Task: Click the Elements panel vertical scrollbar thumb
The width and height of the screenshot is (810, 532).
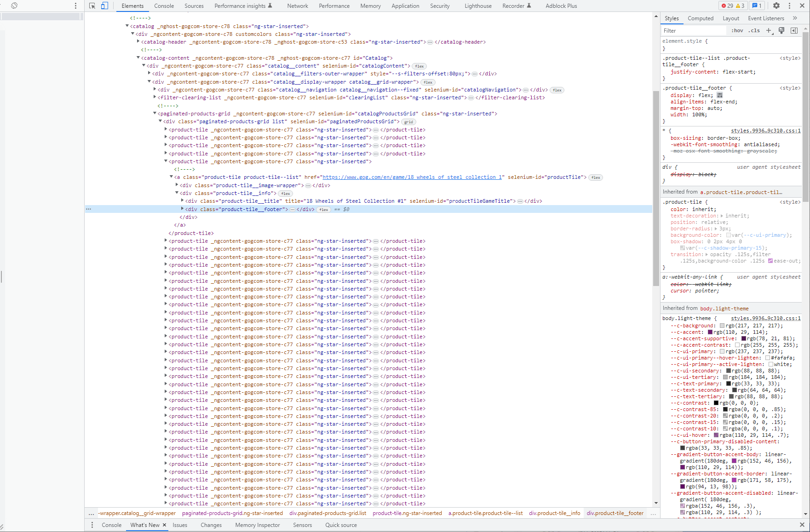Action: click(656, 189)
